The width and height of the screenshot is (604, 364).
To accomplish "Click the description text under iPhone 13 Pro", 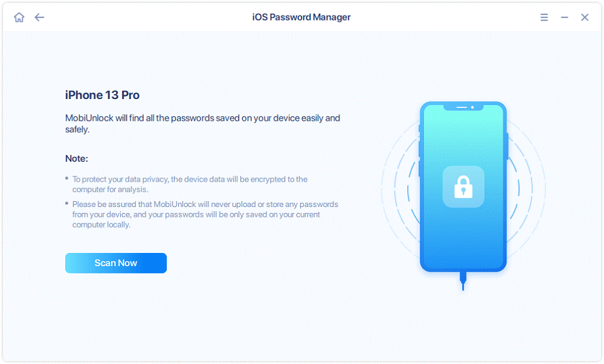I will point(202,123).
